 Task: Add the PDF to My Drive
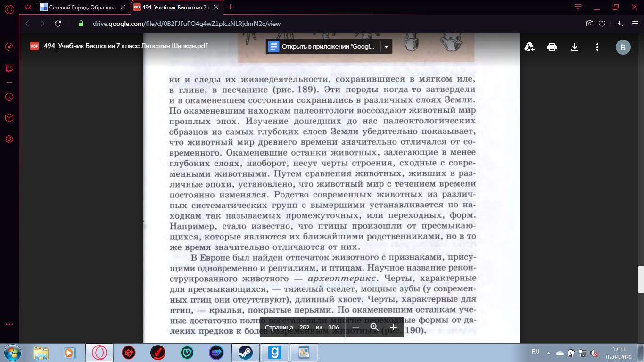529,47
